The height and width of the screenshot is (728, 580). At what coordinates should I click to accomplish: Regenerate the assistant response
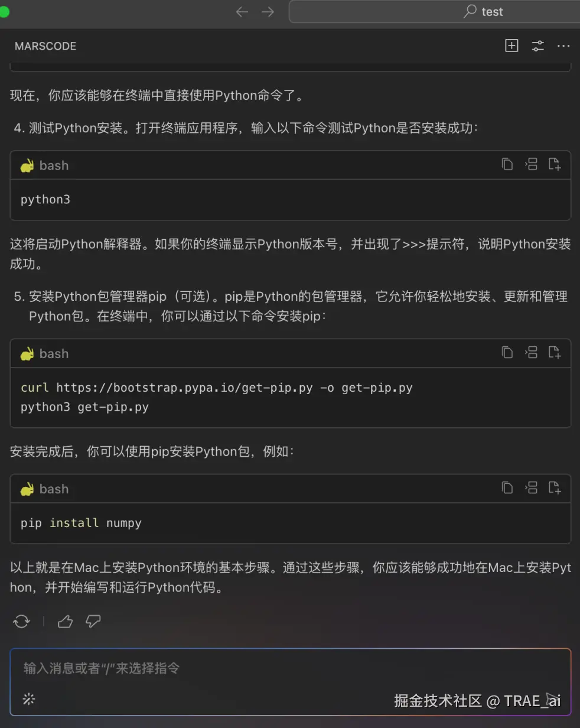point(22,621)
